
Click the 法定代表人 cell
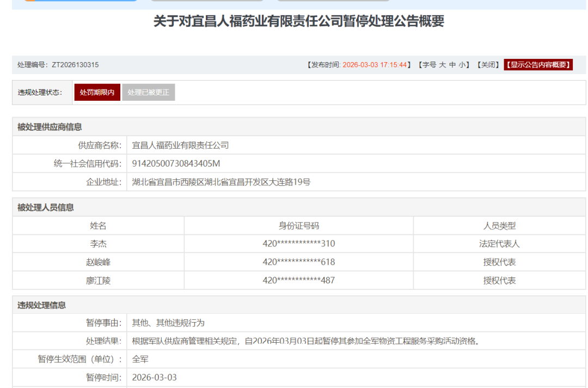499,244
